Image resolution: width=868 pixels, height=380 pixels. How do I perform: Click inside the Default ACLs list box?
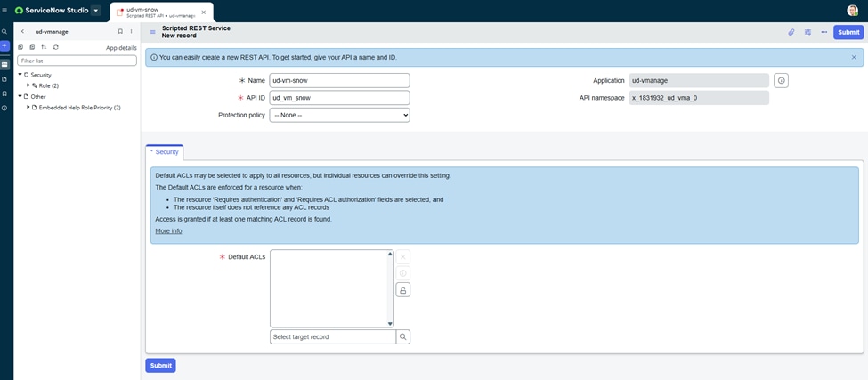(331, 288)
